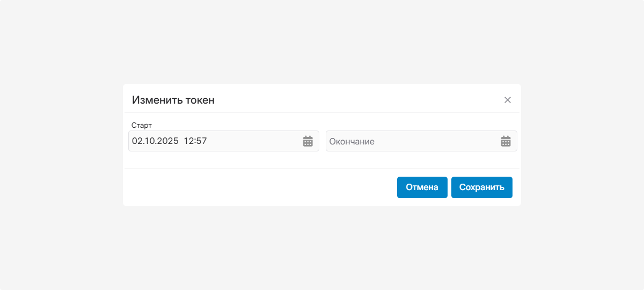Dismiss the dialog using the cross icon
The image size is (644, 290).
click(508, 100)
